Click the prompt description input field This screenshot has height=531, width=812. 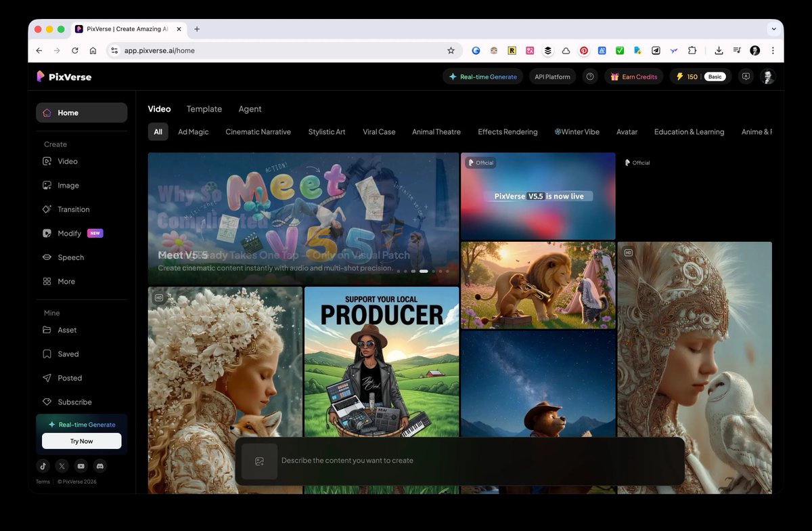click(x=479, y=461)
